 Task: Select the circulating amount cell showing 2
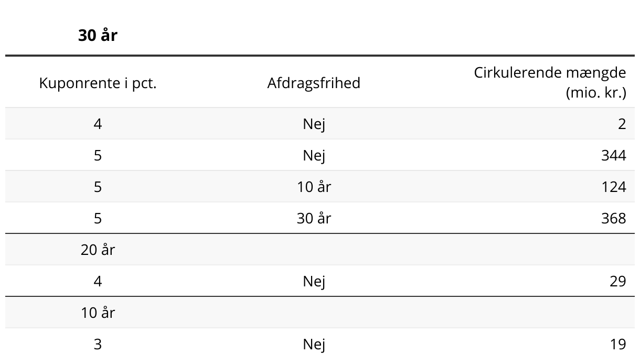(622, 124)
